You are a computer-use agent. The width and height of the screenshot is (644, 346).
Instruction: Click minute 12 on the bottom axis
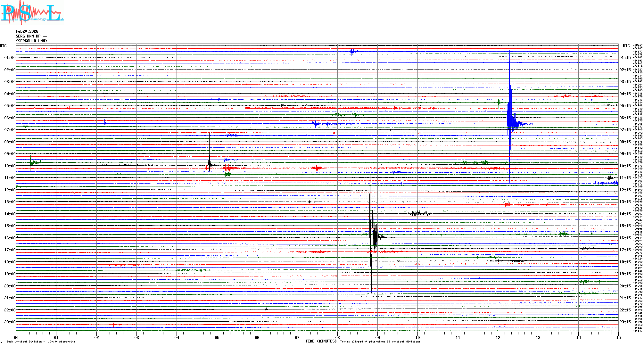(x=498, y=337)
